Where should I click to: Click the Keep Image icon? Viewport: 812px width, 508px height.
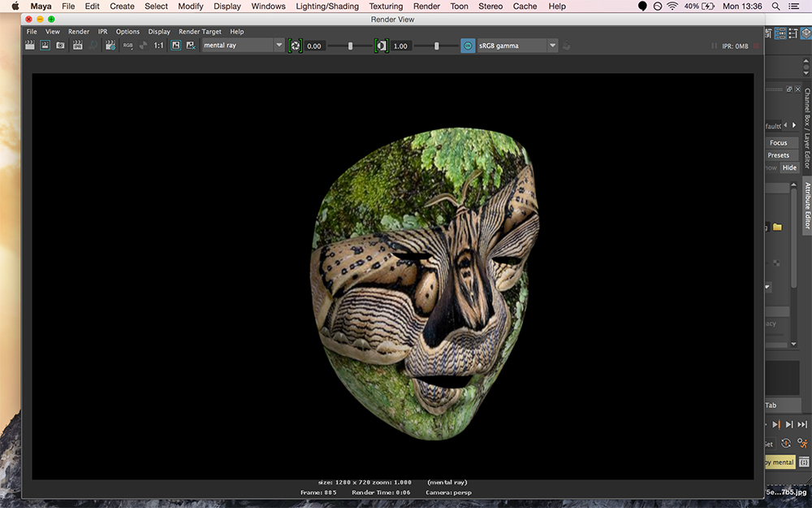[x=175, y=46]
